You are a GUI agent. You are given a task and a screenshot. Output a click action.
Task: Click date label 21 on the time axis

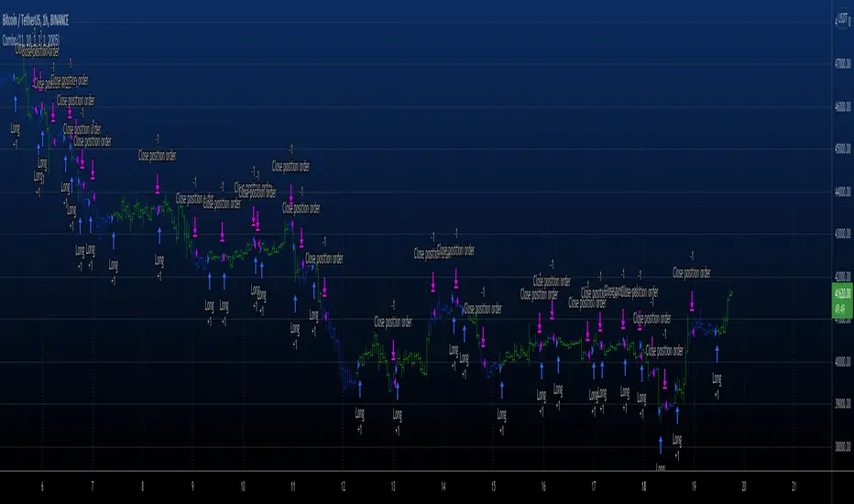point(794,486)
